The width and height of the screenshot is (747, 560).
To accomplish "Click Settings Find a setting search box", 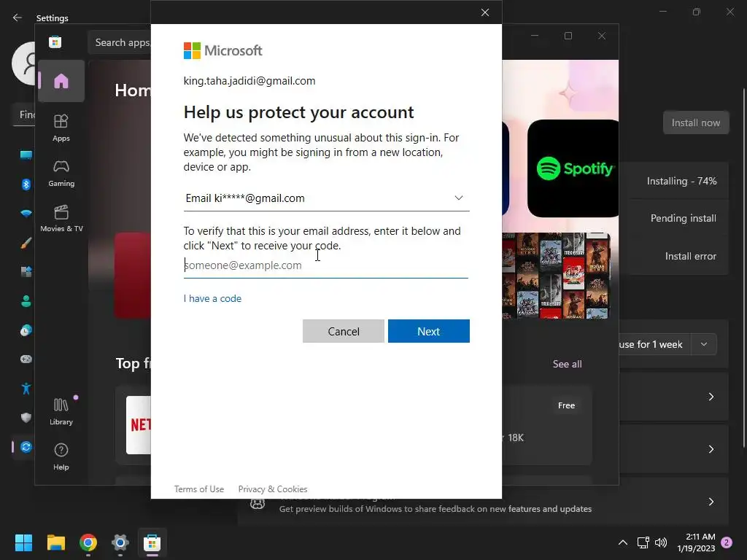I will [24, 114].
